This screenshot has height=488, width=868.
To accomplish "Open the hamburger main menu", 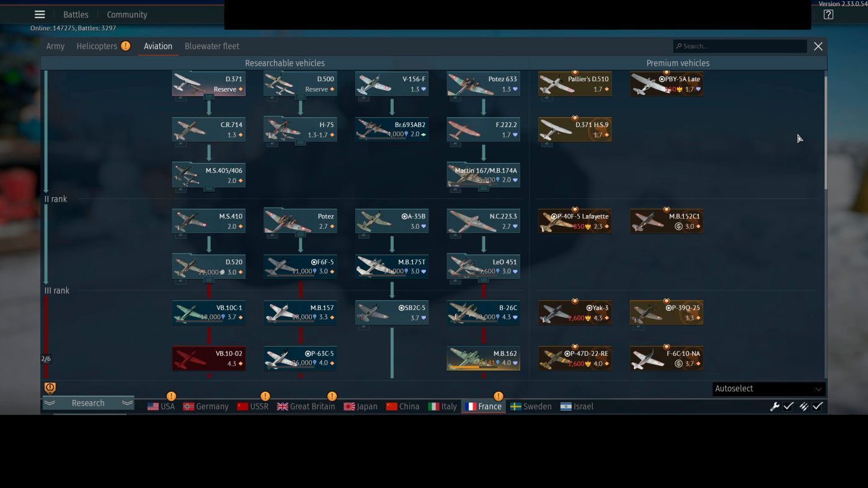I will pos(40,15).
